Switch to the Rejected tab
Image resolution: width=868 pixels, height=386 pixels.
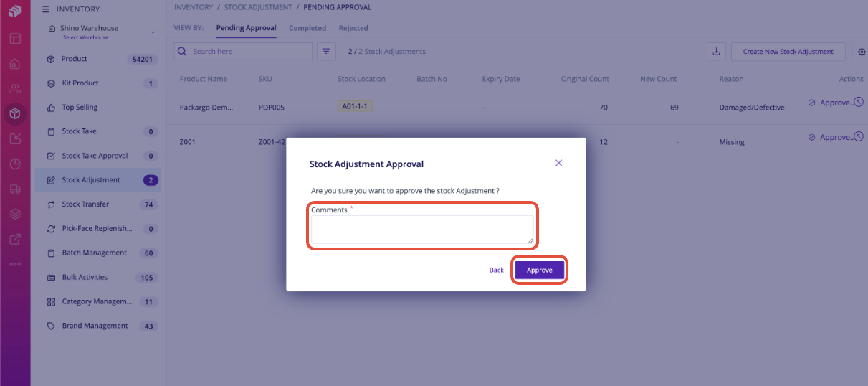pos(353,28)
